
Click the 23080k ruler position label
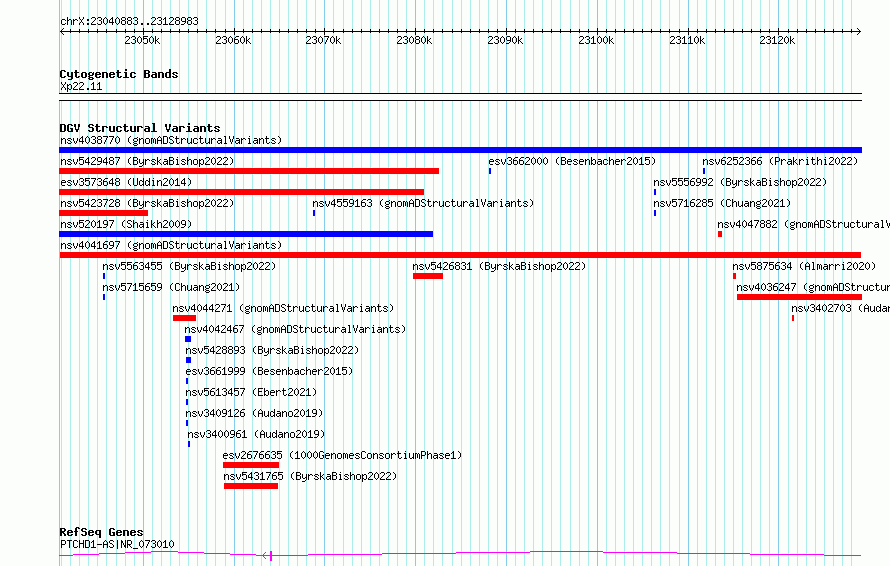414,40
